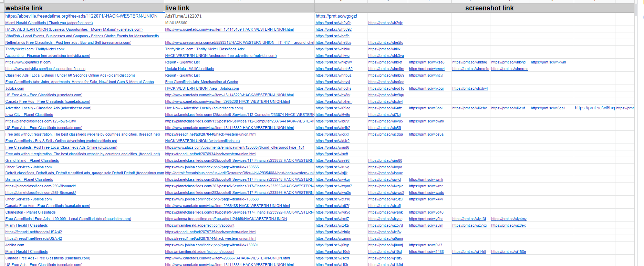Viewport: 644px width, 266px height.
Task: Open planetclassifieds.com/125-Iowa-City/ link
Action: (x=41, y=121)
